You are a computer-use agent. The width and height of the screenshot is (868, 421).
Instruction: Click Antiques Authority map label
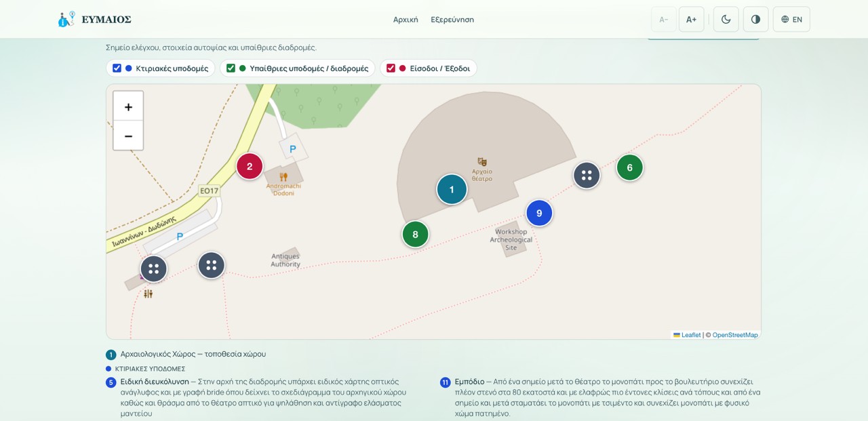[x=285, y=260]
